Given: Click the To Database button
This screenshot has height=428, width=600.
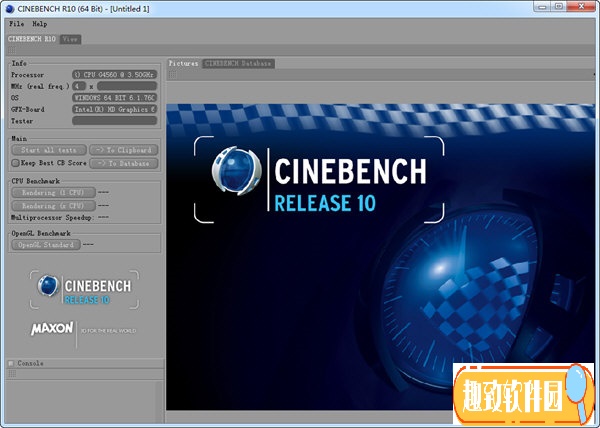Looking at the screenshot, I should (x=124, y=163).
